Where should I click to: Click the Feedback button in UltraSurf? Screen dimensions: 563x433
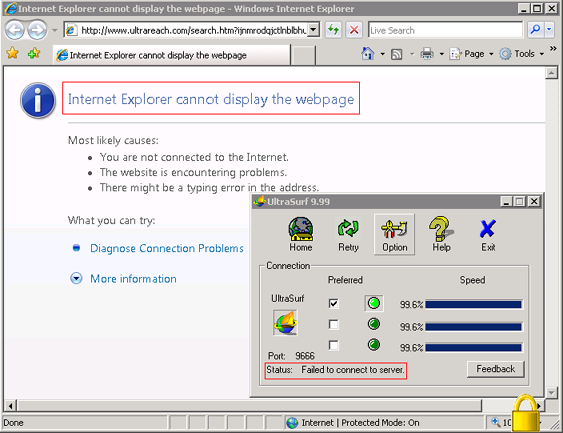tap(495, 369)
